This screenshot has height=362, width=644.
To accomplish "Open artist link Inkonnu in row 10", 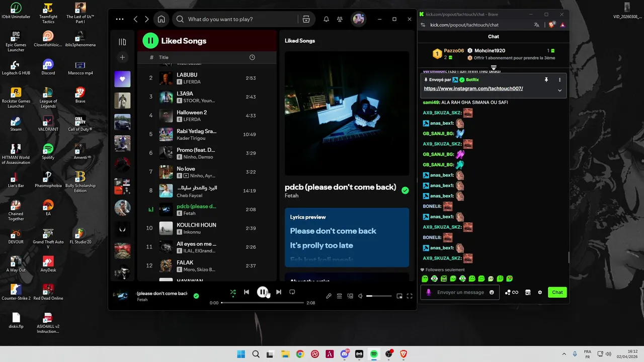I will pyautogui.click(x=192, y=232).
